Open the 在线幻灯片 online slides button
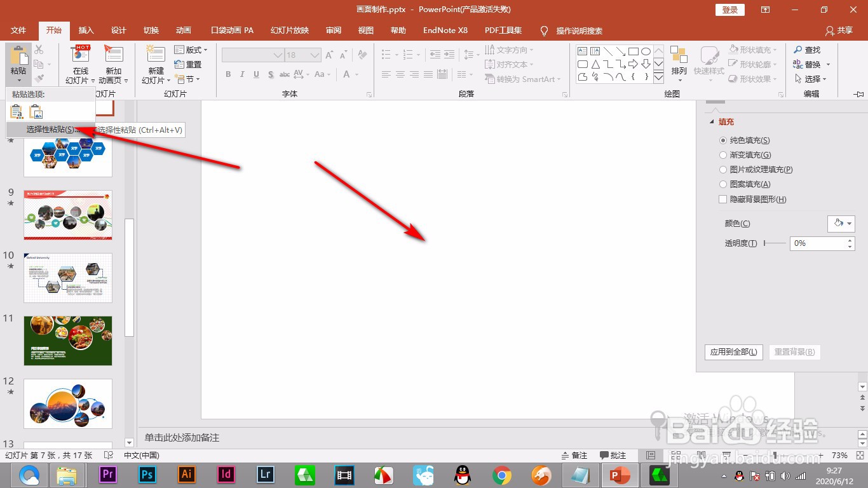868x488 pixels. [81, 65]
